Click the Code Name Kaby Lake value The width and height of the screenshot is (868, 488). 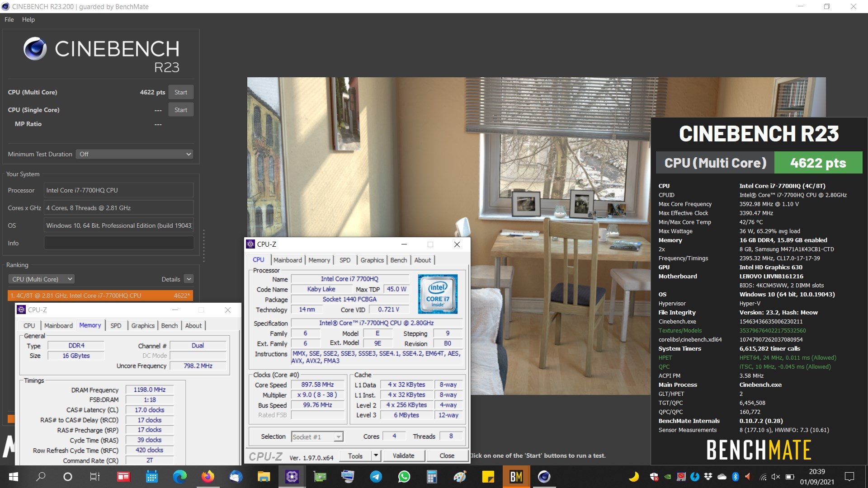(x=321, y=289)
